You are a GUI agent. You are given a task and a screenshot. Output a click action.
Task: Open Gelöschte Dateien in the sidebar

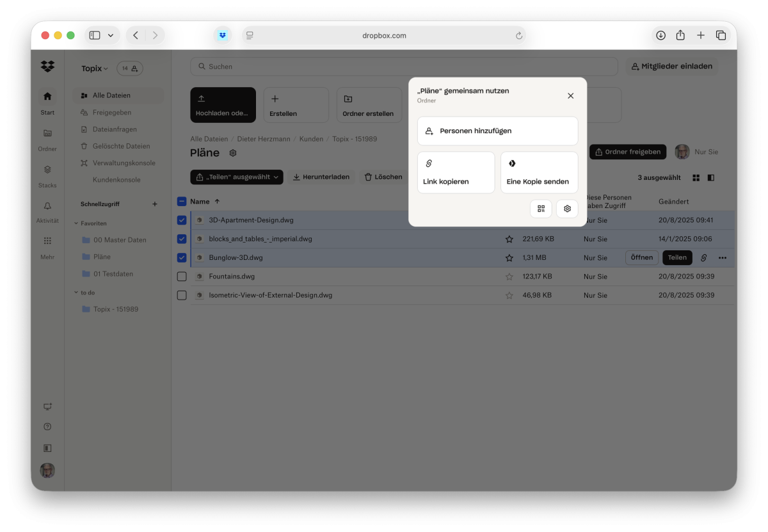click(x=118, y=146)
